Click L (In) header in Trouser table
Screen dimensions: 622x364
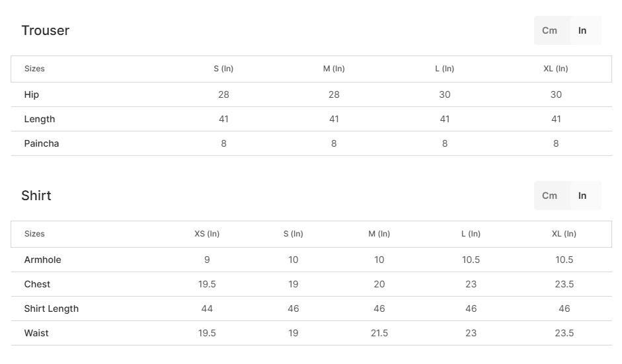coord(445,69)
